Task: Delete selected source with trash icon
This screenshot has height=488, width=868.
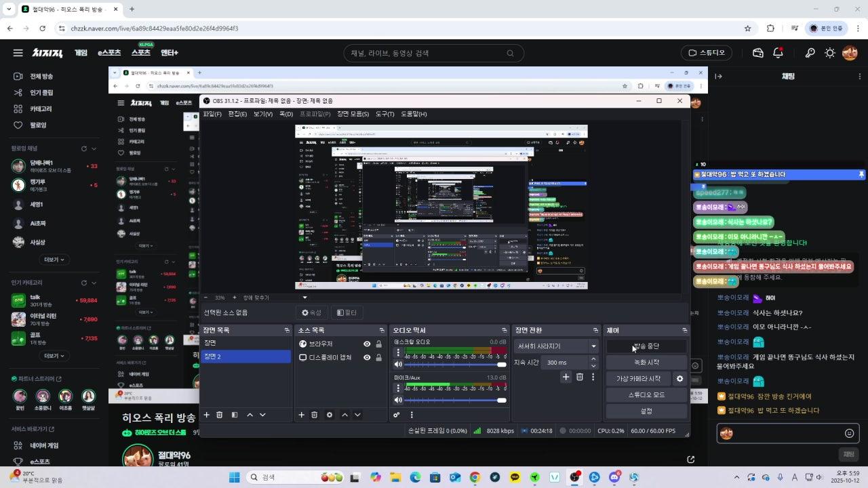Action: [315, 415]
